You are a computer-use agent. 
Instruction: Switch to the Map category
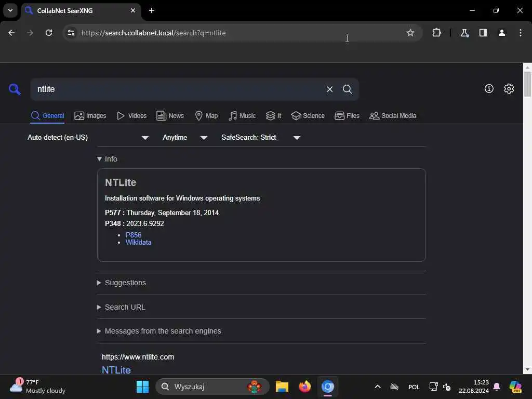point(207,116)
